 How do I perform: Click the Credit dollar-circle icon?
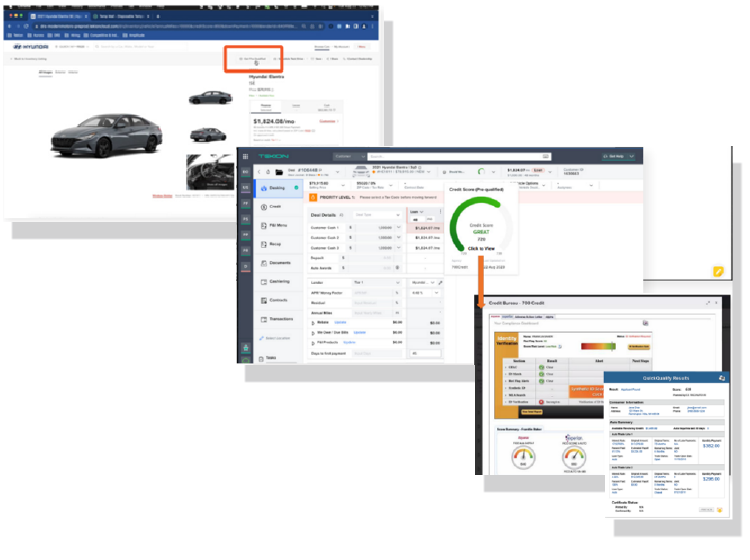264,207
